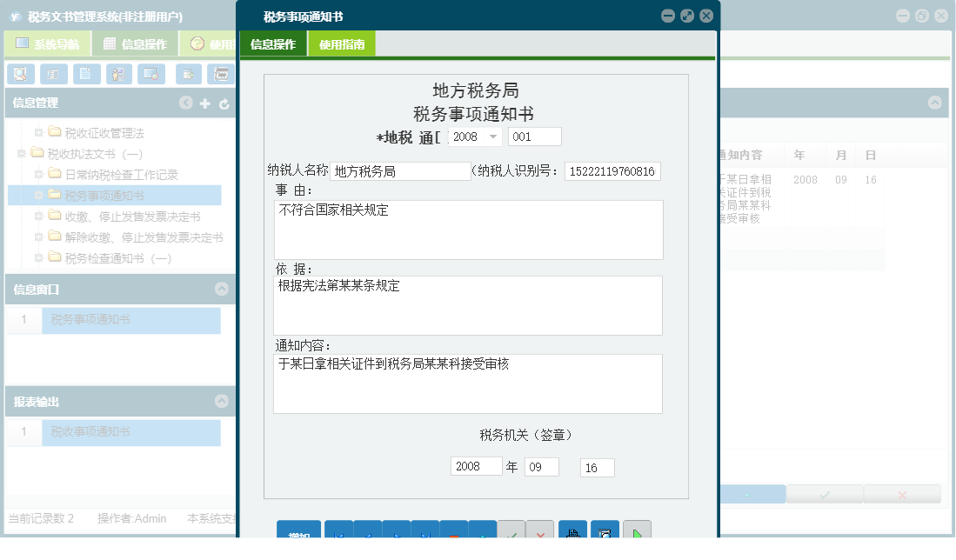Click the document page toolbar icon
The width and height of the screenshot is (956, 560).
coord(86,75)
